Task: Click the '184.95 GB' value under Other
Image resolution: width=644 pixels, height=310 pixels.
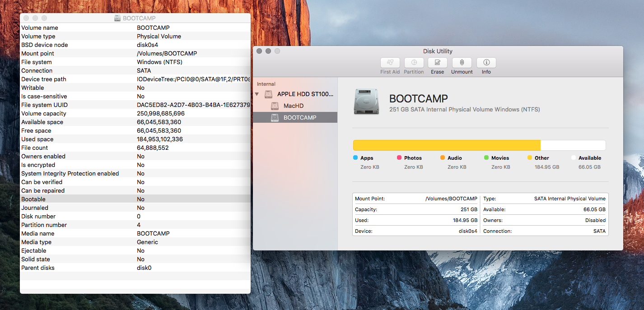Action: [547, 167]
